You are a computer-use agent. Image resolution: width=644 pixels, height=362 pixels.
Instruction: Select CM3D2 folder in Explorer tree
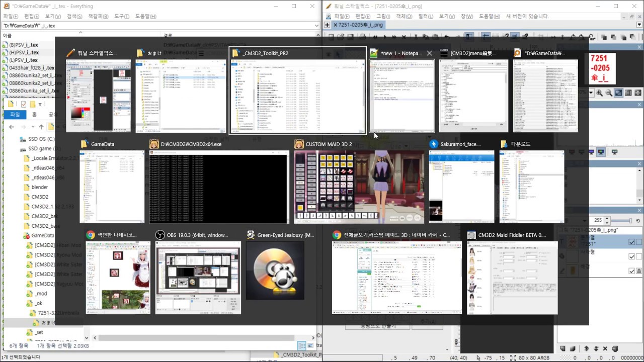point(36,197)
